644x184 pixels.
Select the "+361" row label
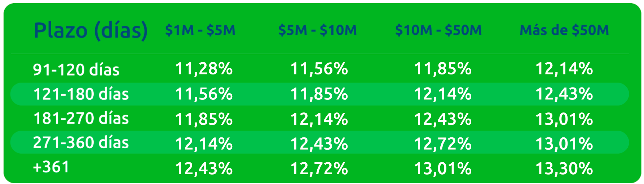pos(51,167)
